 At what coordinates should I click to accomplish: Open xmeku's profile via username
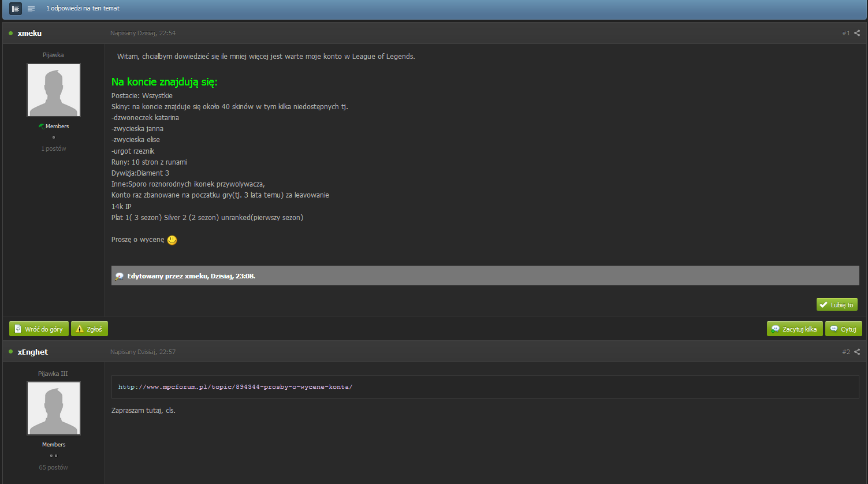pos(29,33)
